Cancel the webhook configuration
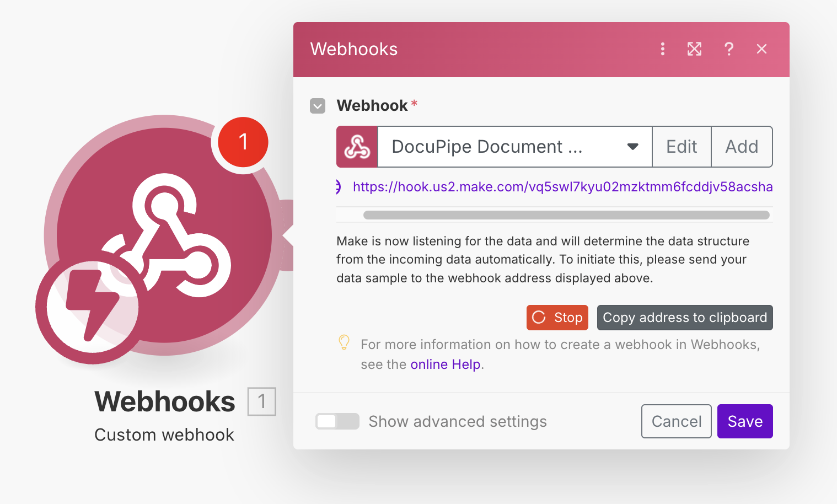The height and width of the screenshot is (504, 837). pos(677,421)
